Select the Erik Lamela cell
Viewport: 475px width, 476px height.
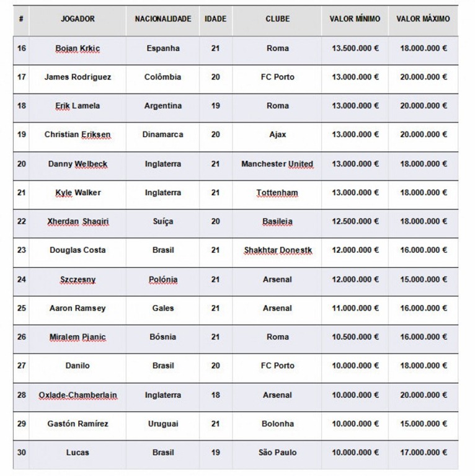coord(78,106)
